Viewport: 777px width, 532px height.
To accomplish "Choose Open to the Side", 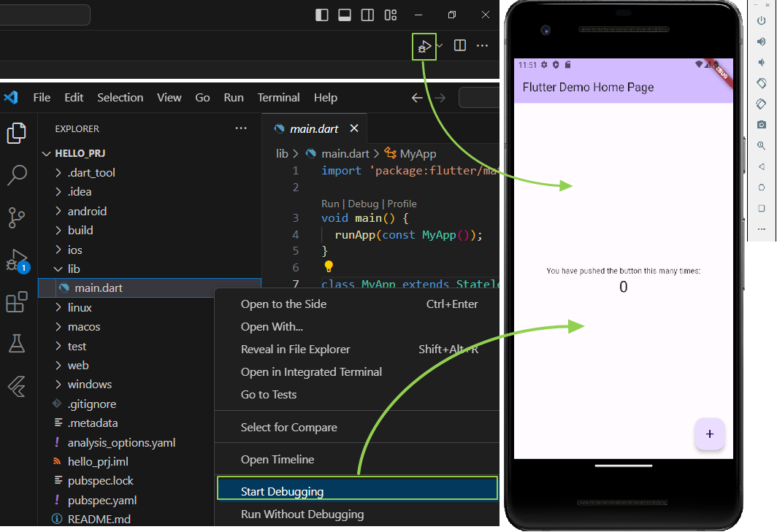I will click(x=358, y=304).
